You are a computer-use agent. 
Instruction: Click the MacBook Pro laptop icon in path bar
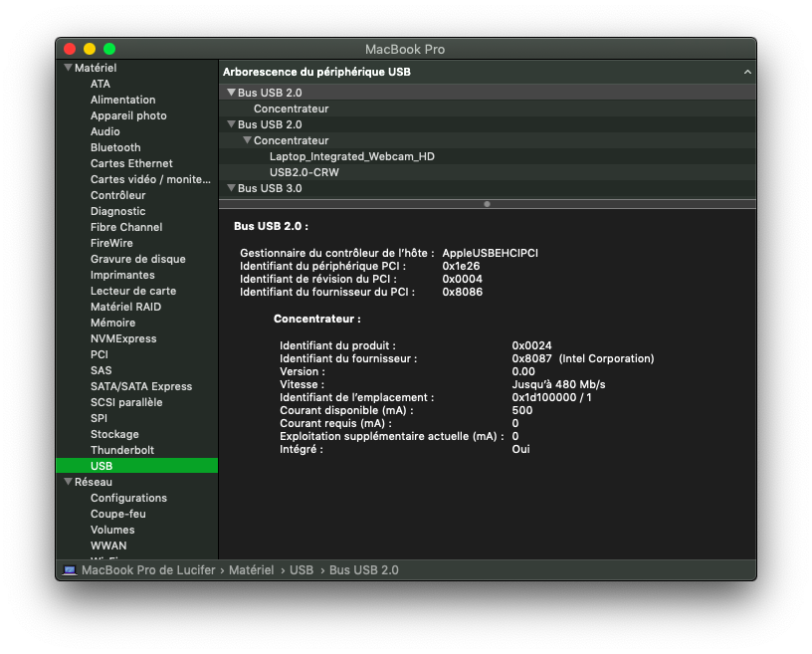tap(70, 570)
